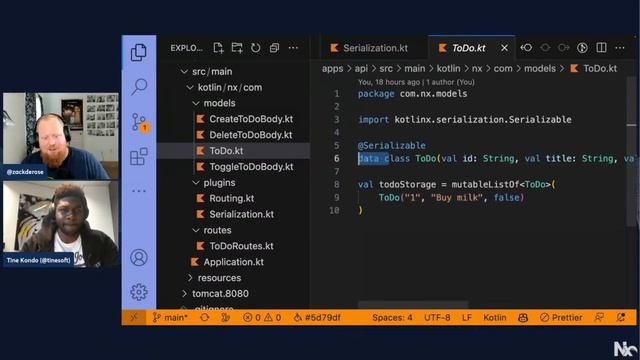Open the Accounts icon
This screenshot has width=640, height=360.
(139, 258)
